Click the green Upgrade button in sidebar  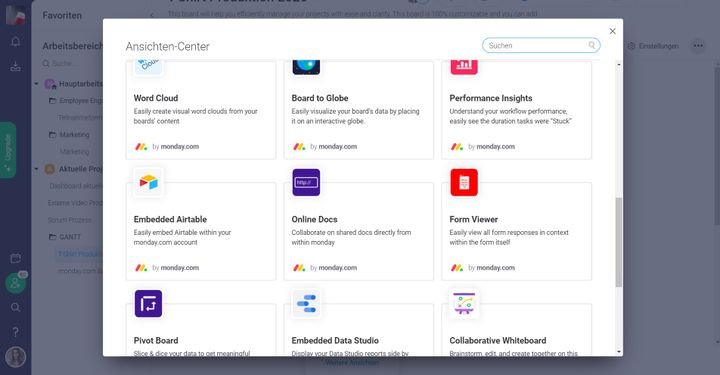(8, 150)
